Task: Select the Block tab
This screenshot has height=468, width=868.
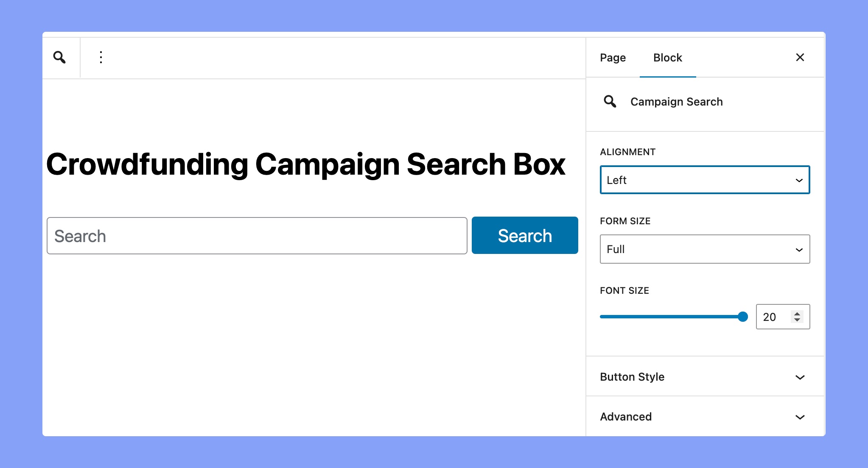Action: click(668, 58)
